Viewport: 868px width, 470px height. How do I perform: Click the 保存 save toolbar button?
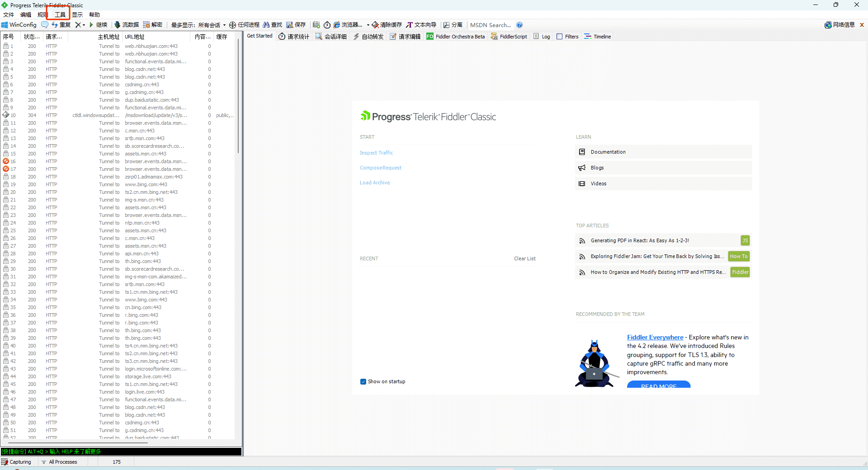[x=296, y=25]
